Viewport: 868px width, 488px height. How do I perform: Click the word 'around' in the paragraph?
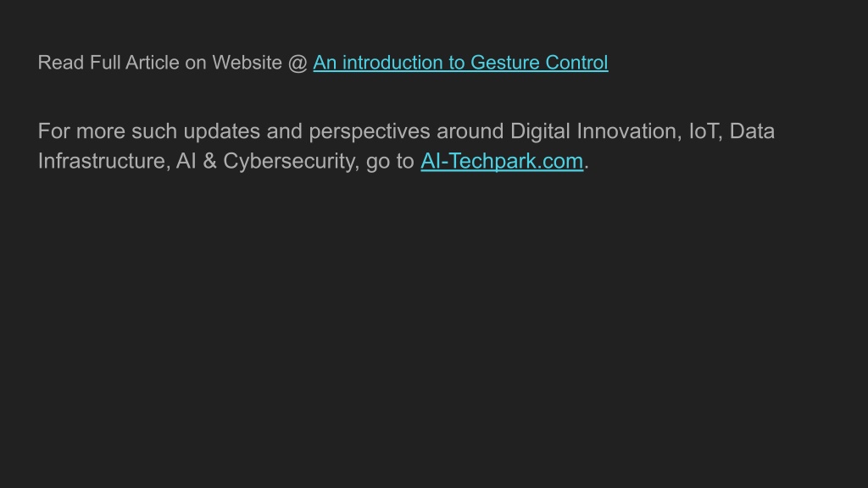(x=470, y=131)
